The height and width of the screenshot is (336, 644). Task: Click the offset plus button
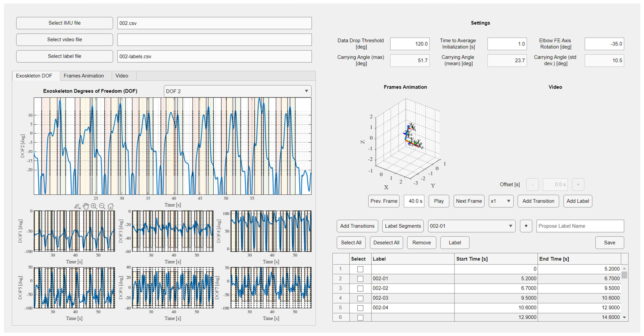pos(578,185)
